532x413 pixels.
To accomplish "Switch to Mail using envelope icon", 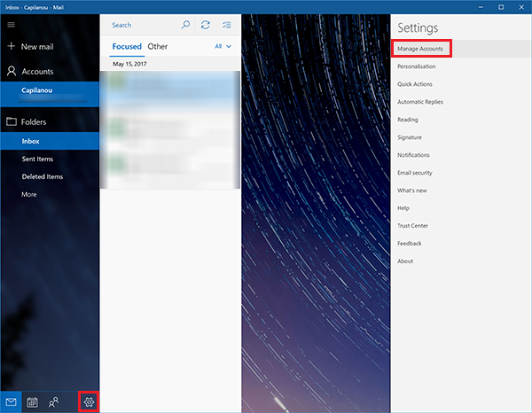I will coord(12,402).
